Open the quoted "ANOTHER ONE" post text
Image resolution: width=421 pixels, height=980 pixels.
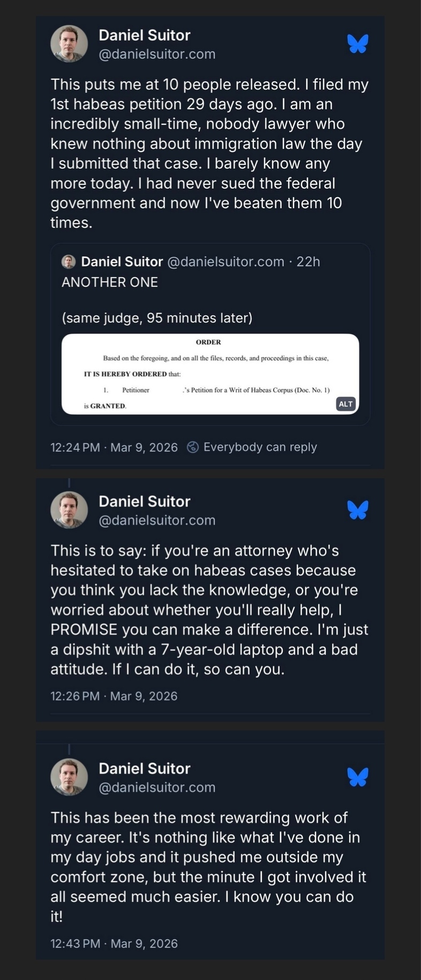click(110, 282)
